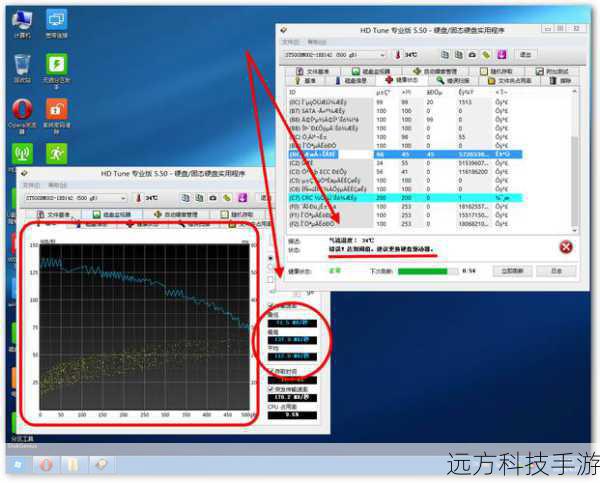Click the 立即更新 button
Screen dimensions: 600x483
[512, 271]
